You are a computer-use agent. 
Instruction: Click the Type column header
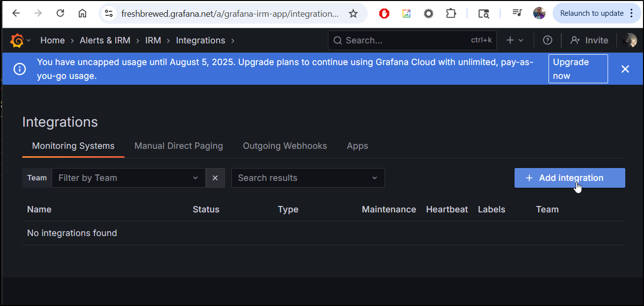288,209
